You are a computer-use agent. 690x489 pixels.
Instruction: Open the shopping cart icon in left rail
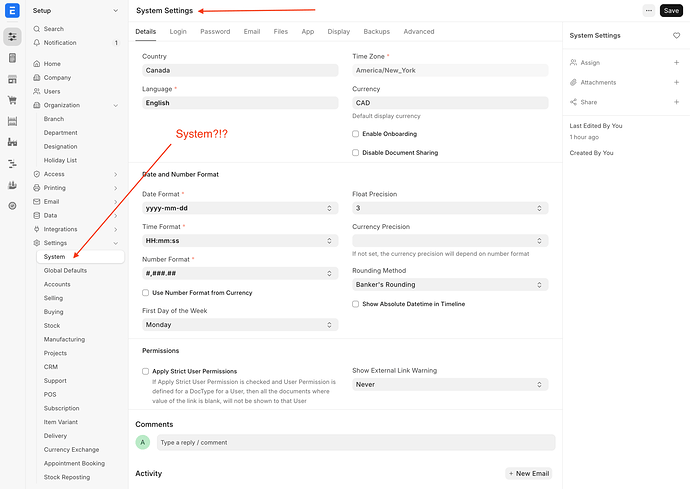[x=12, y=100]
